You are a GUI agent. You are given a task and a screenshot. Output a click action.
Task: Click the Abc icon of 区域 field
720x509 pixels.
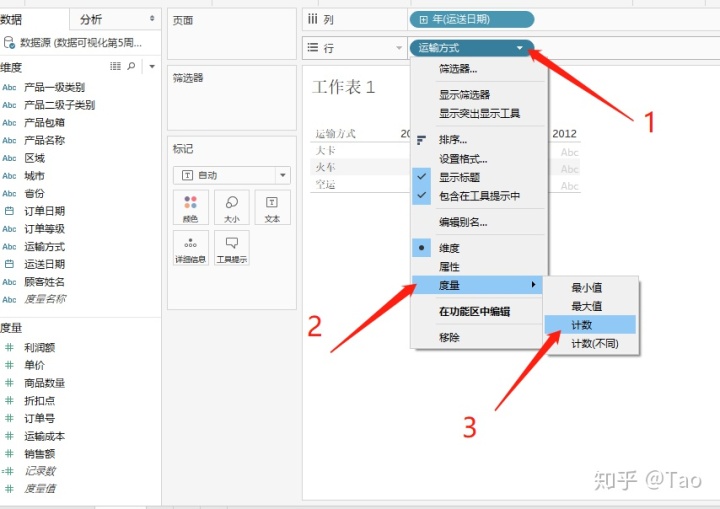9,158
